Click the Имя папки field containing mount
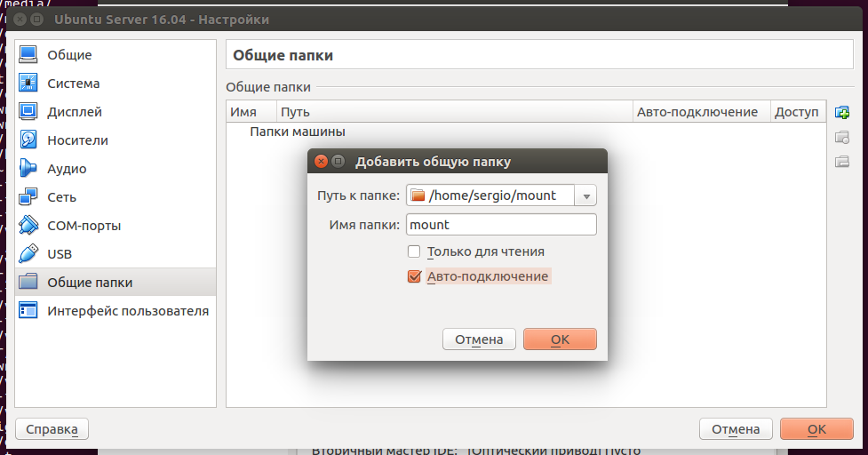 click(x=502, y=225)
